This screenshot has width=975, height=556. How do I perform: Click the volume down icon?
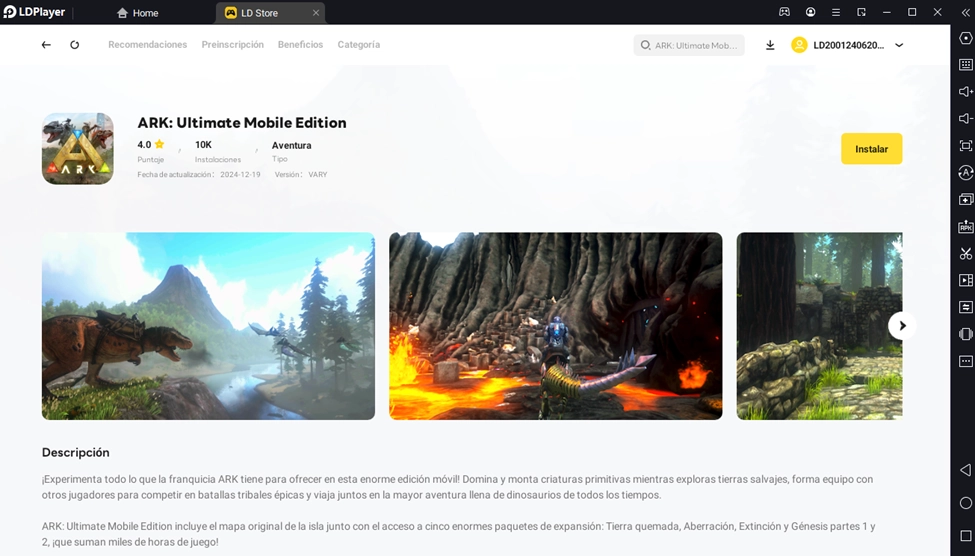(x=966, y=118)
